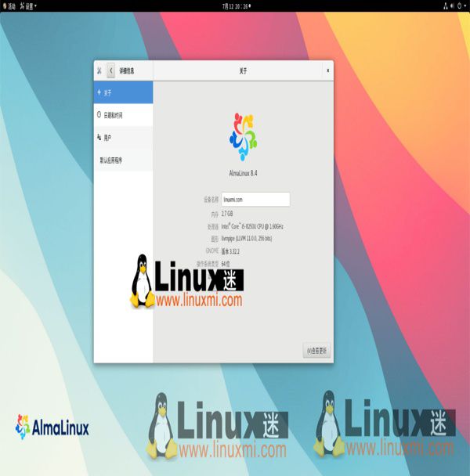Viewport: 470px width, 476px height.
Task: Expand the system menu arrow in the top-right corner
Action: click(x=465, y=6)
